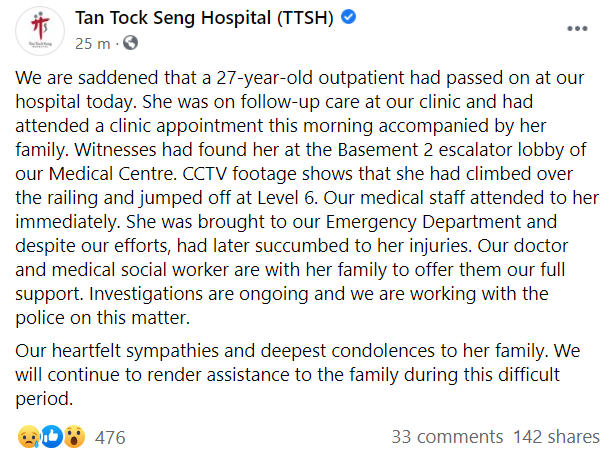
Task: Click the blue Like thumbs-up reaction icon
Action: pyautogui.click(x=51, y=437)
